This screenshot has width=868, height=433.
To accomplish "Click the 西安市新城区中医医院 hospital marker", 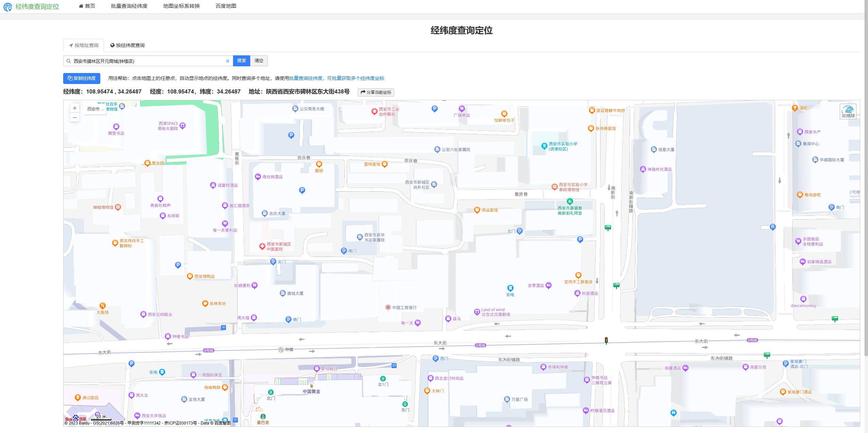I will pos(262,246).
